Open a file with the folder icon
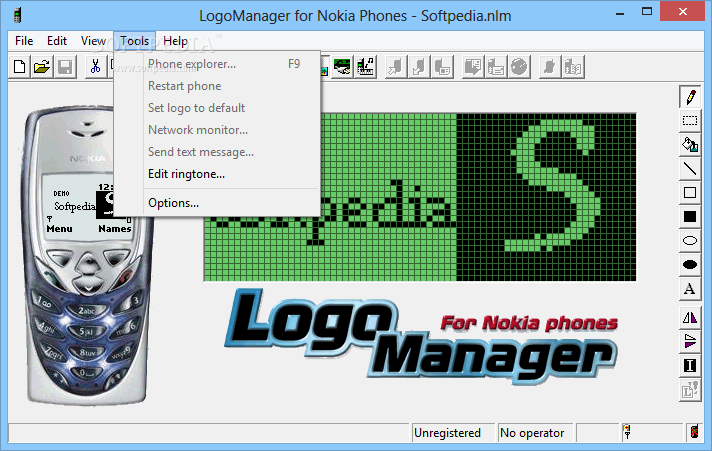The width and height of the screenshot is (712, 451). pyautogui.click(x=42, y=67)
